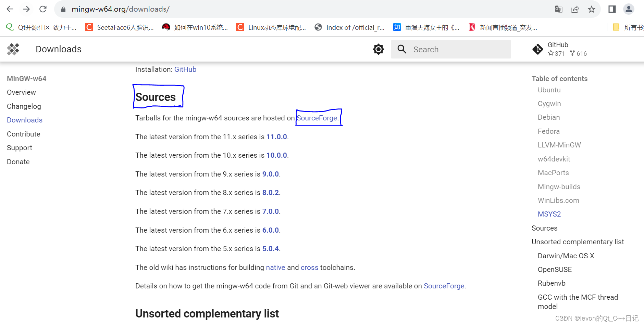Jump to w64devkit in table of contents
The width and height of the screenshot is (644, 325).
click(554, 159)
